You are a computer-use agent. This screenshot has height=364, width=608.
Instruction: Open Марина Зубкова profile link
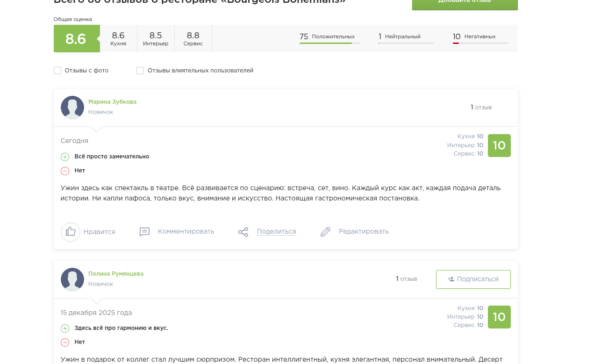point(112,102)
